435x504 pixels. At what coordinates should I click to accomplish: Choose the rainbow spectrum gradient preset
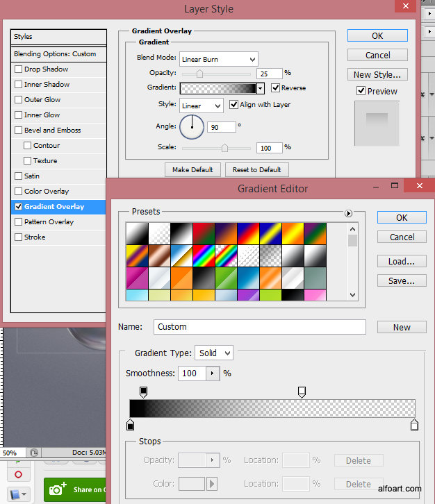click(202, 256)
